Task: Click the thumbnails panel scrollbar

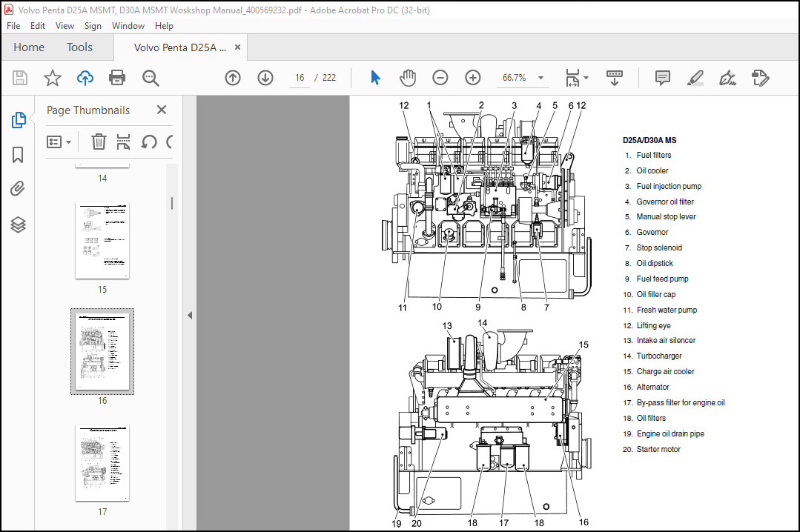Action: (172, 204)
